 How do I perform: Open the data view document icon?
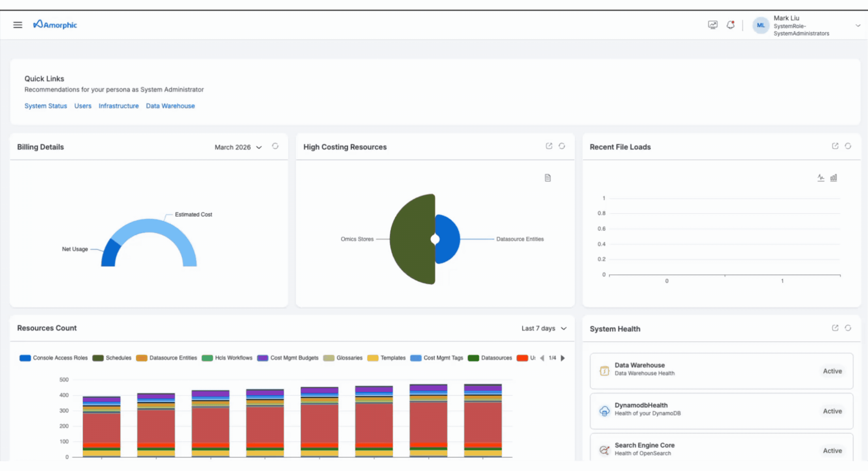tap(547, 178)
